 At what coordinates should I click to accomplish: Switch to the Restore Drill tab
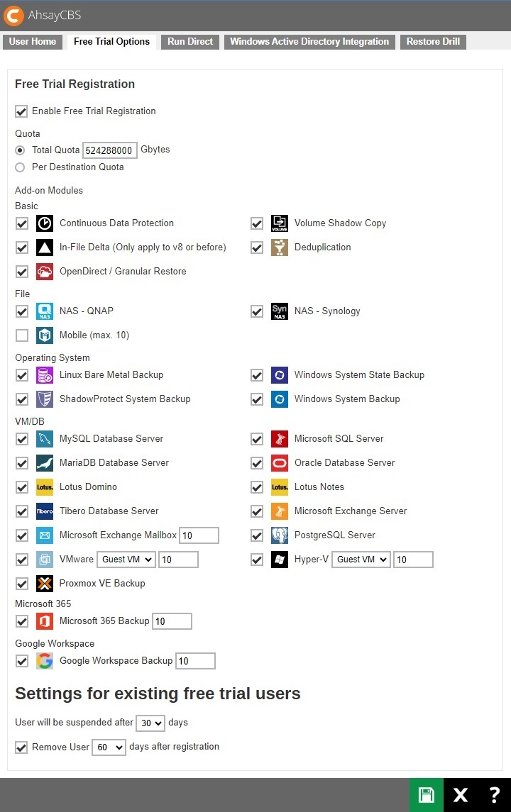433,41
